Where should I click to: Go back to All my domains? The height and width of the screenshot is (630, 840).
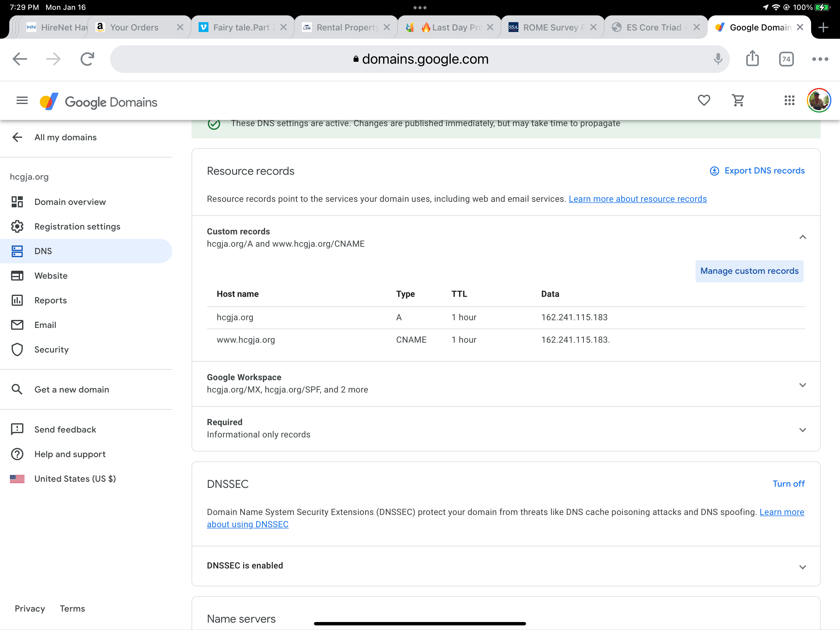point(55,137)
